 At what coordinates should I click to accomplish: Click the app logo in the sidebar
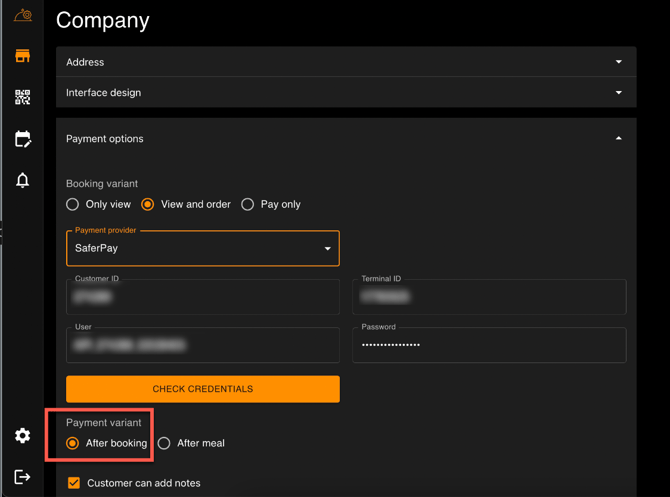[22, 15]
